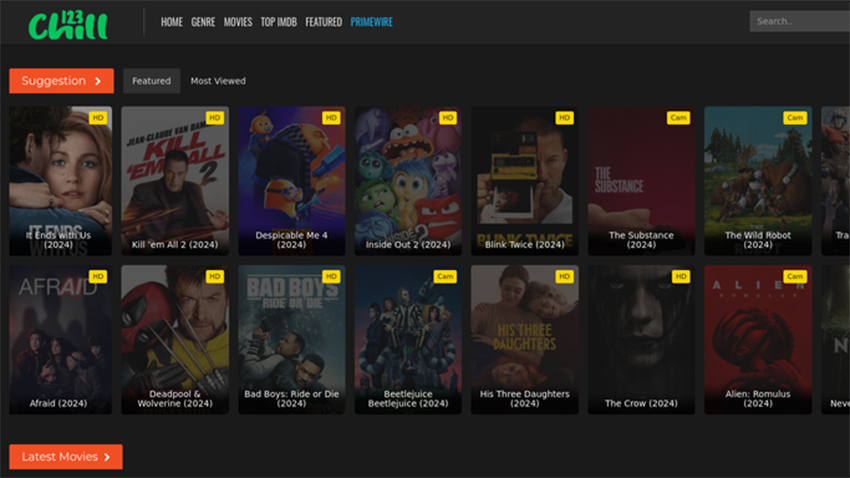Open the Afraid (2024) poster
Image resolution: width=850 pixels, height=478 pixels.
(60, 339)
